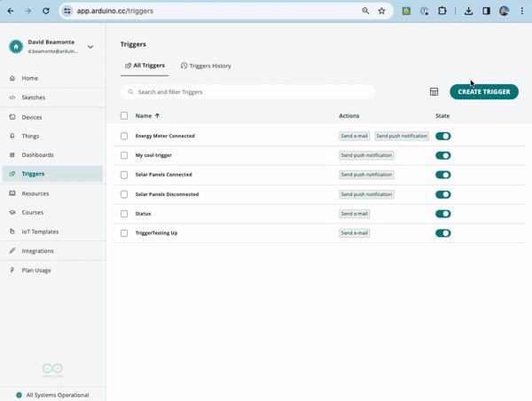532x401 pixels.
Task: Click the Send e-mail tag on TriggerTesting Up row
Action: 354,233
